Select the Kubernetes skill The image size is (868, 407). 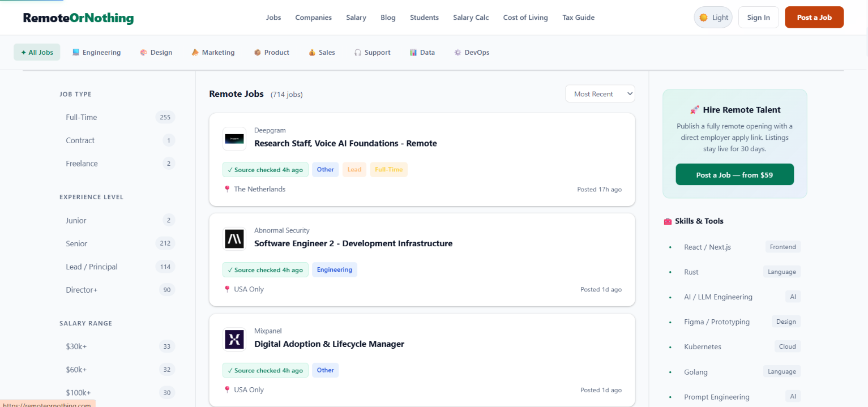703,346
